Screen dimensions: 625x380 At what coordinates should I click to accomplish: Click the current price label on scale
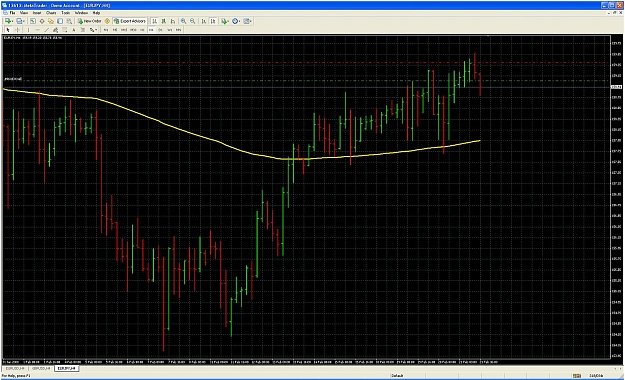point(617,87)
